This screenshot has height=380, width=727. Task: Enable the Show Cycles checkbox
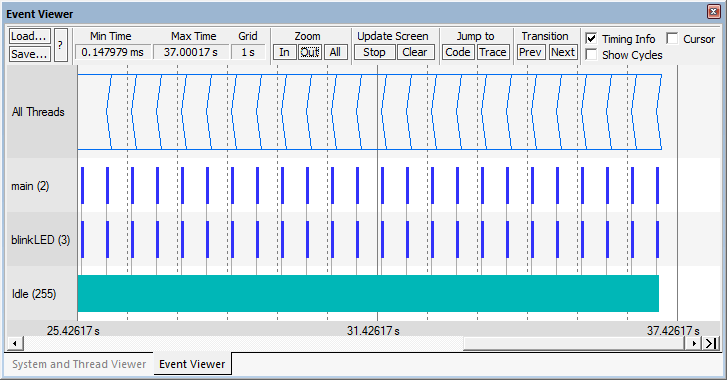click(591, 54)
